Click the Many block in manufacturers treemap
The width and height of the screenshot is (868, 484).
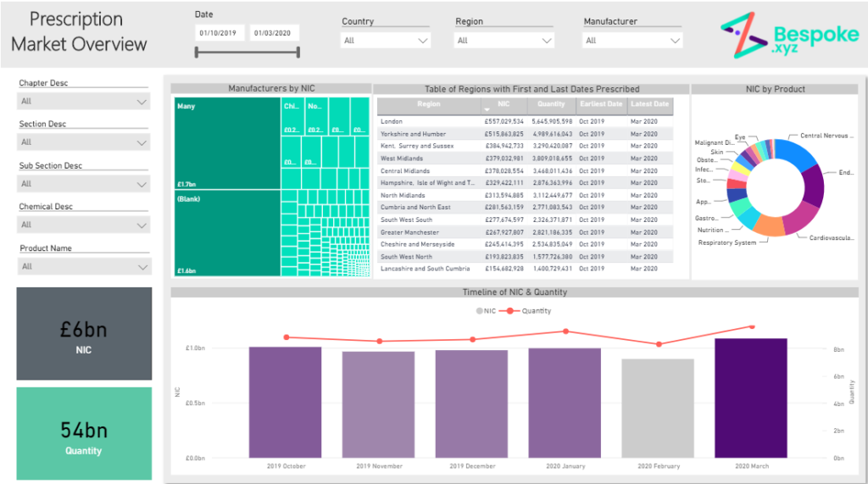point(227,143)
